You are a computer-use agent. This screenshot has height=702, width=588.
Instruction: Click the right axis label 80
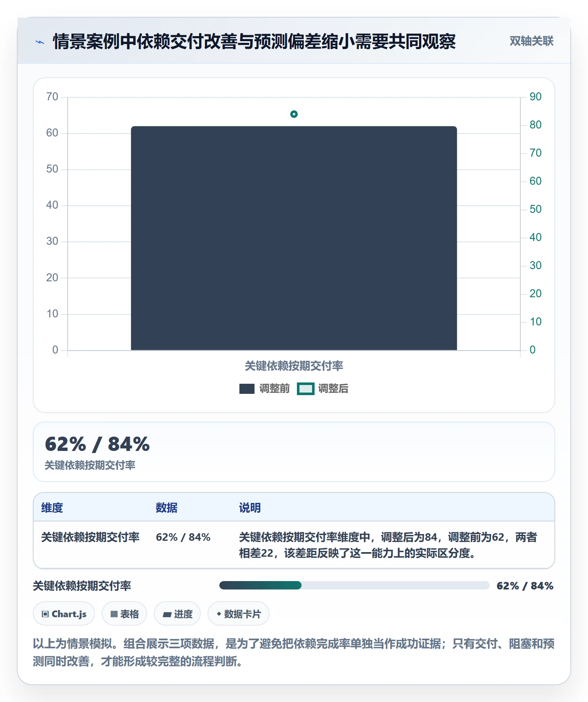535,125
